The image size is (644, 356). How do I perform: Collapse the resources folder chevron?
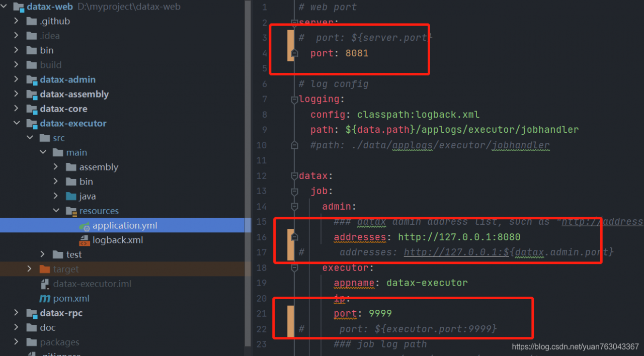tap(56, 211)
